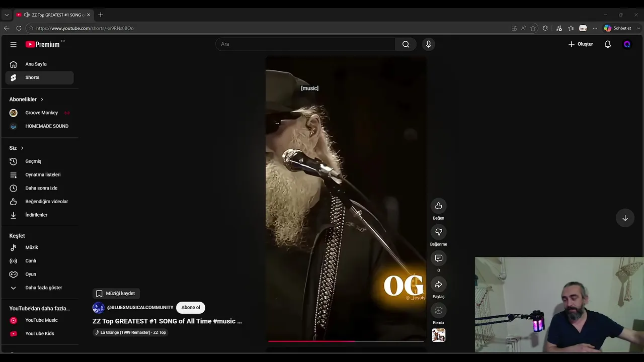The height and width of the screenshot is (362, 644).
Task: Open Copilot Sohbet et button
Action: (x=618, y=28)
